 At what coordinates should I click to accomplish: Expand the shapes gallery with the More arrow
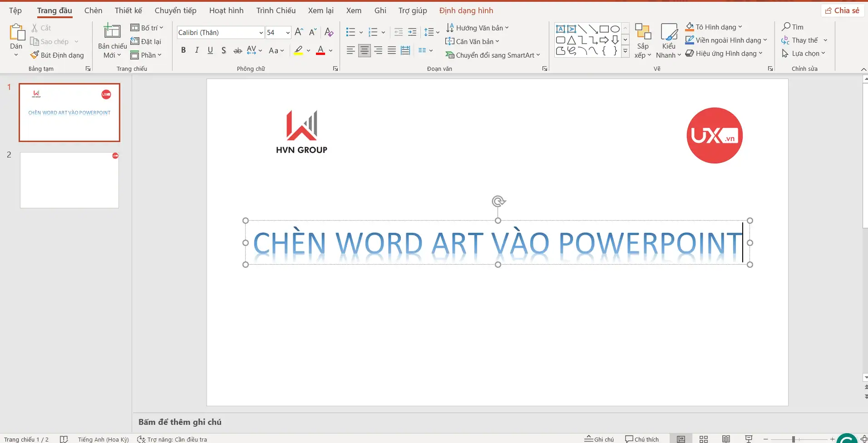click(x=626, y=51)
